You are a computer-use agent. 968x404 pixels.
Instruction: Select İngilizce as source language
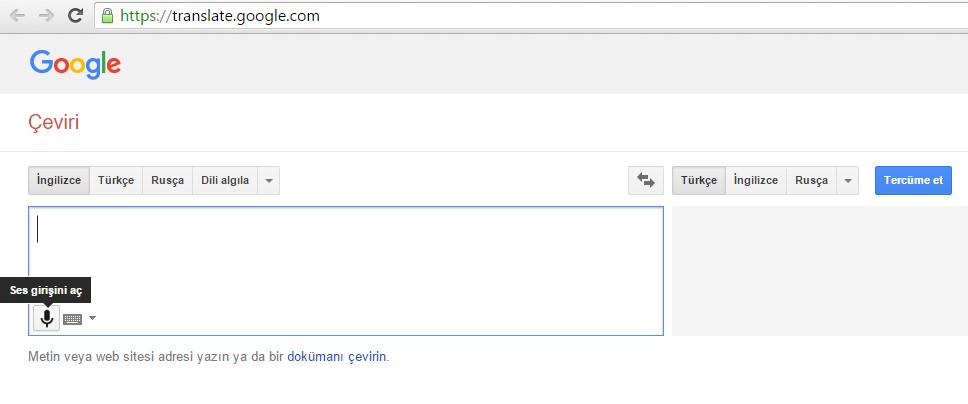click(59, 180)
